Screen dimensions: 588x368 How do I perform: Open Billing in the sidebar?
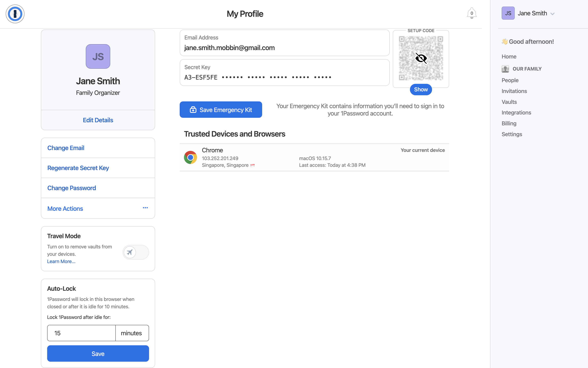pyautogui.click(x=509, y=123)
